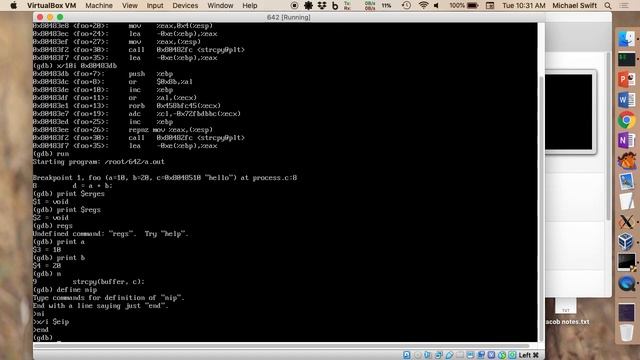The image size is (640, 360).
Task: Click the '(gdb) run' command line
Action: (x=51, y=154)
